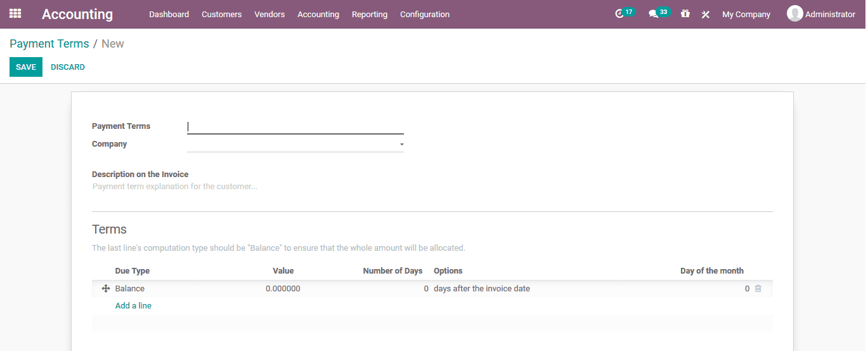Image resolution: width=868 pixels, height=351 pixels.
Task: Delete the Balance line with the trash icon
Action: pyautogui.click(x=758, y=289)
